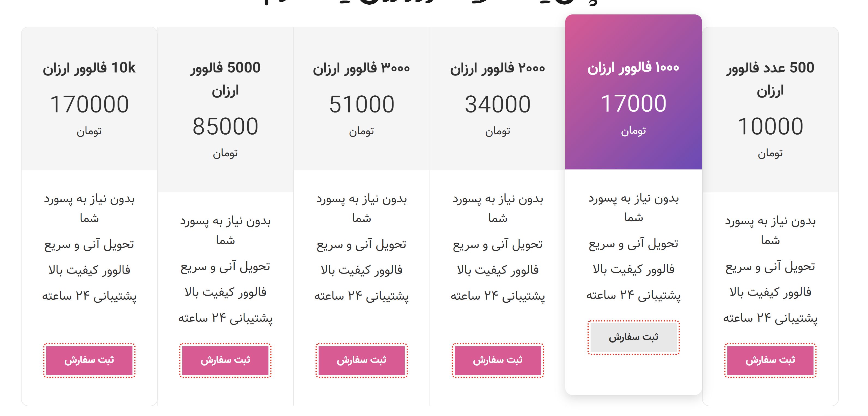Click the order button on the 1000 follower package
Viewport: 868px width, 416px height.
click(x=633, y=338)
